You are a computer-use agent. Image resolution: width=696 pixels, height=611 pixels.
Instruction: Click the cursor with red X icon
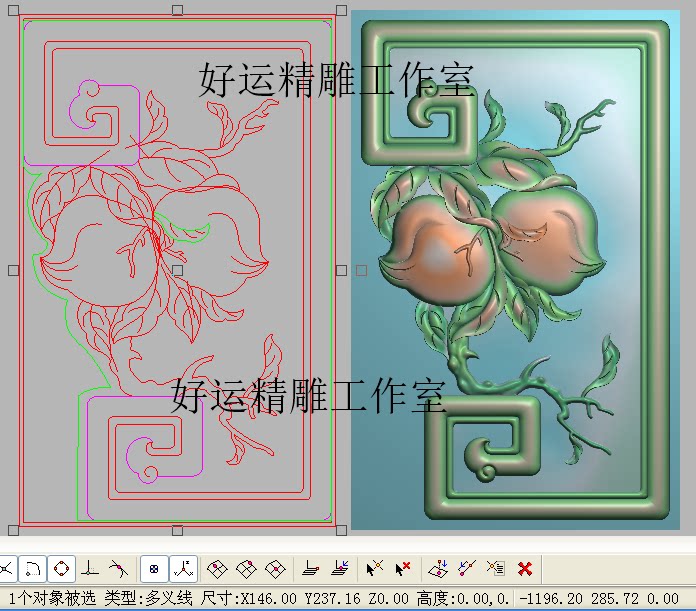click(403, 569)
